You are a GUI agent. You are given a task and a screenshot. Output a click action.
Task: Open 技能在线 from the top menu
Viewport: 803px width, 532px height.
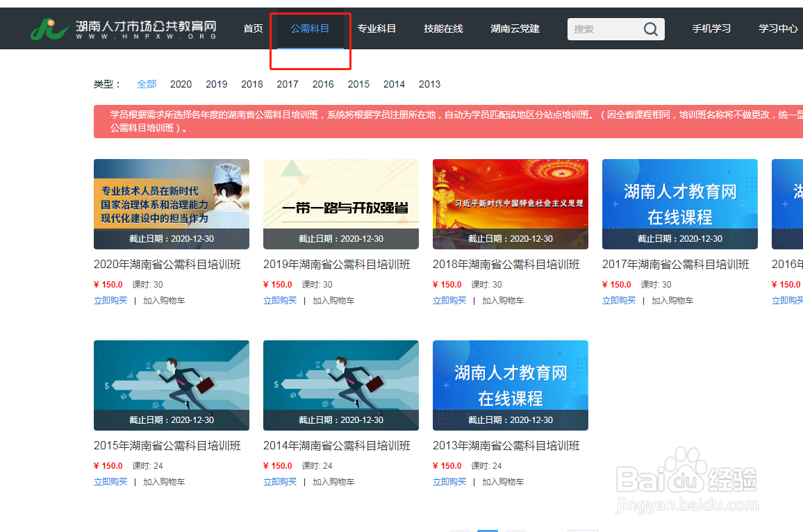tap(443, 28)
